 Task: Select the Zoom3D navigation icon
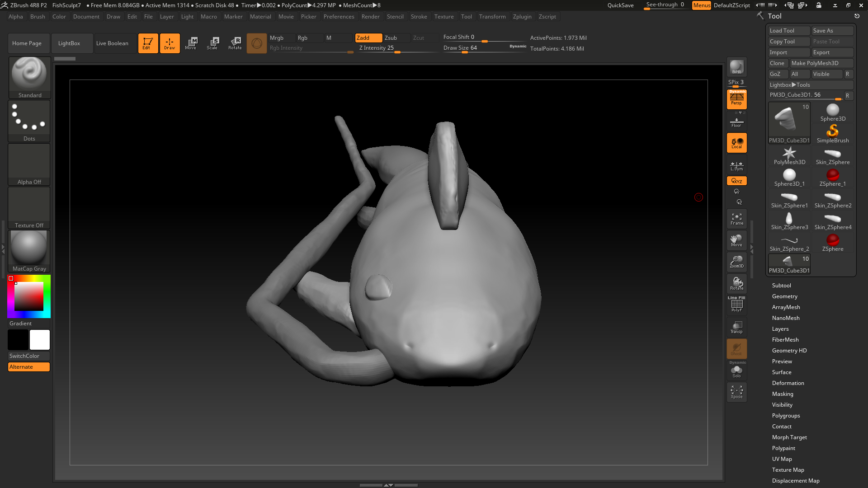point(736,262)
